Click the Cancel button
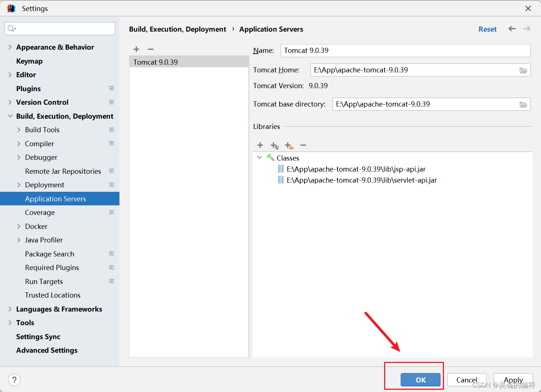The image size is (541, 392). (467, 380)
